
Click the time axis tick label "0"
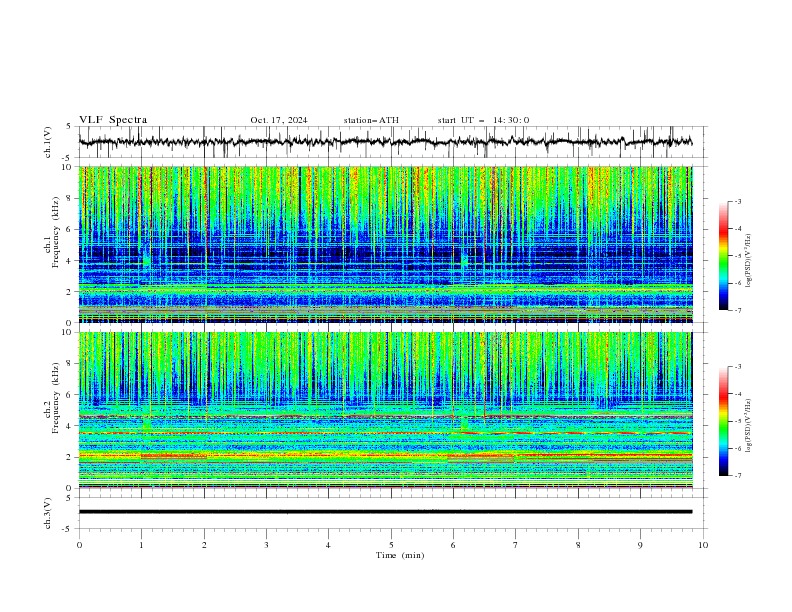click(x=79, y=545)
